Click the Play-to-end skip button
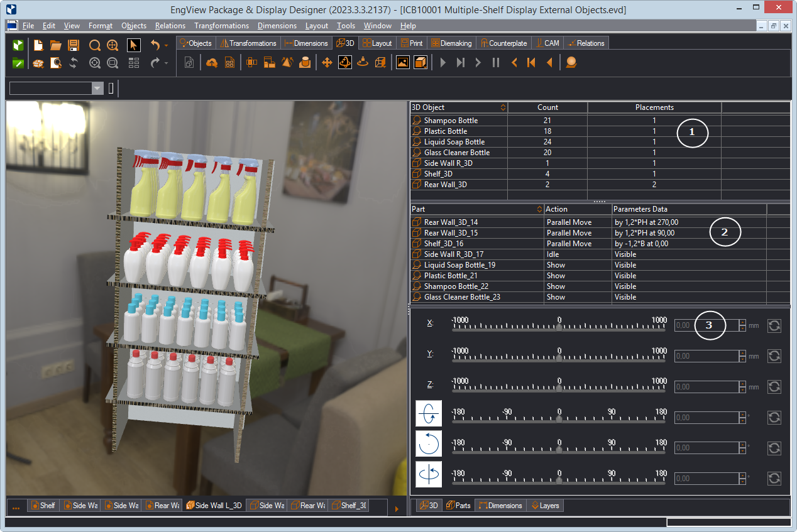This screenshot has width=797, height=532. point(461,63)
